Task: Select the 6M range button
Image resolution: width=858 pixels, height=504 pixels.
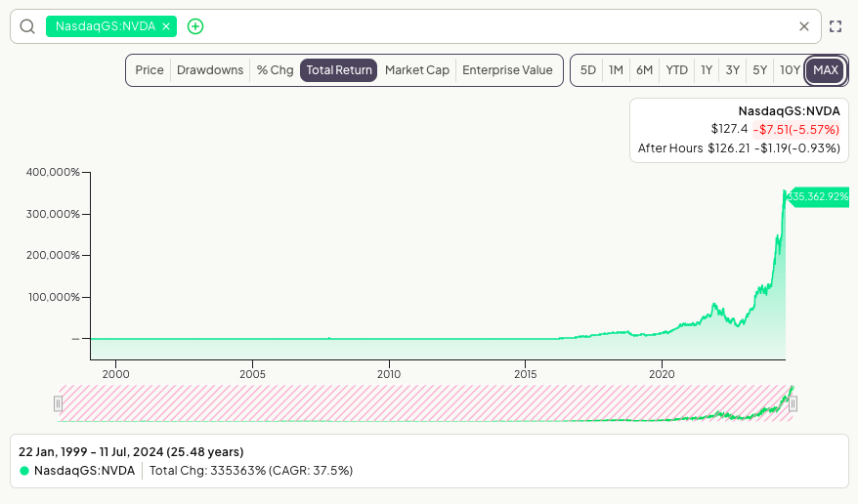Action: [644, 70]
